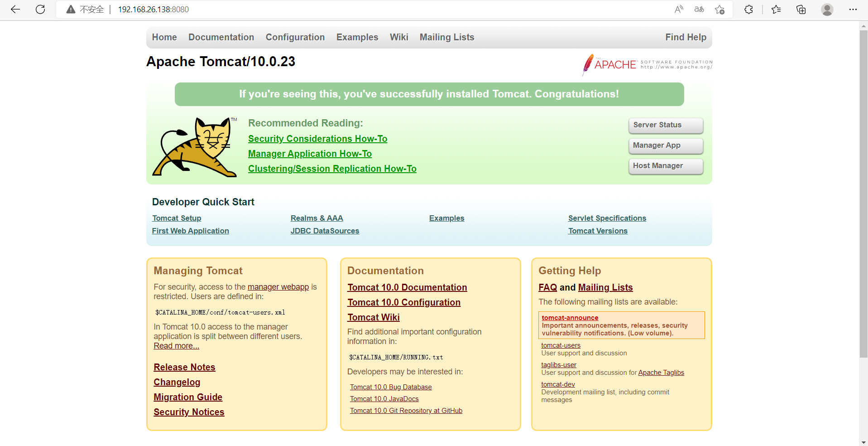Click the vertical page scrollbar thumb
The image size is (868, 446).
tap(863, 194)
